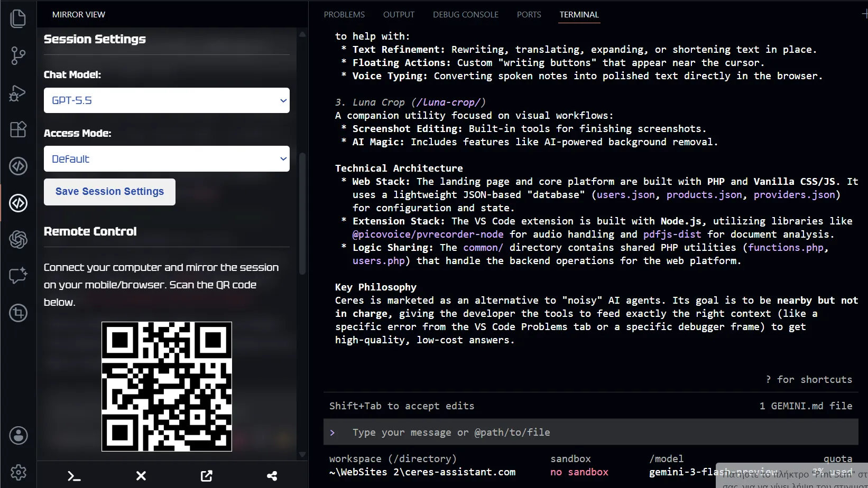Open the Source Control view

coord(18,55)
